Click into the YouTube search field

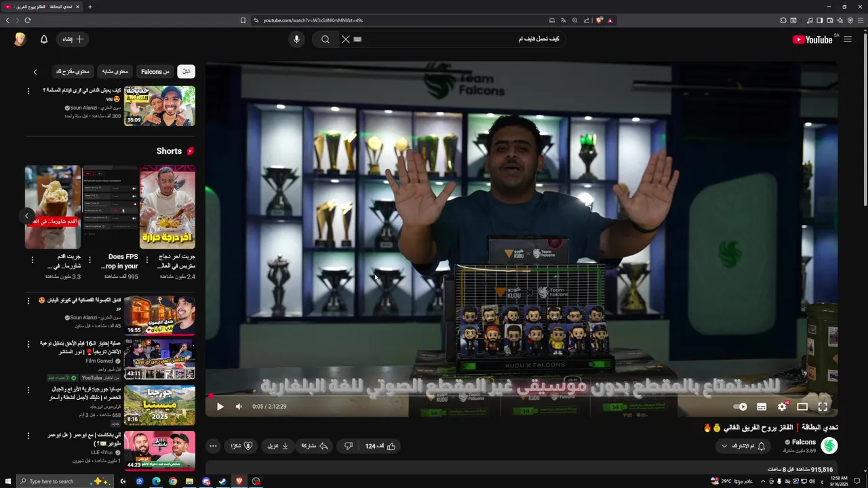coord(461,39)
